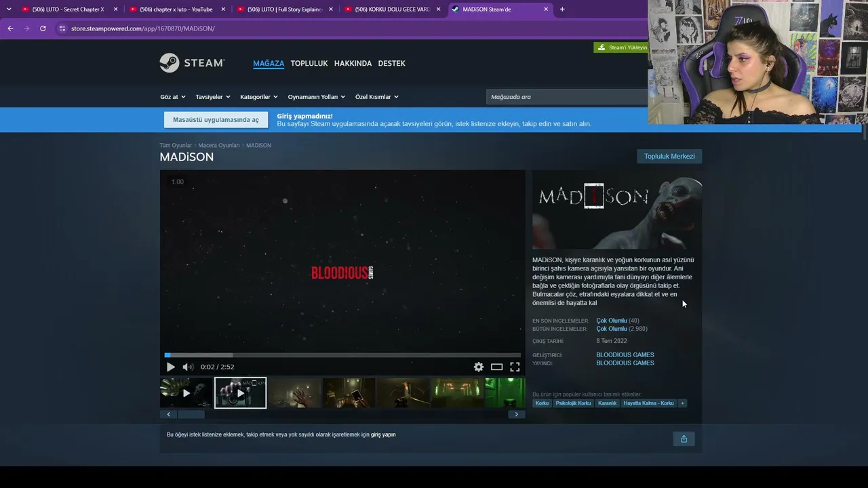Click the MADiSON header capsule image
Image resolution: width=868 pixels, height=488 pixels.
[617, 210]
